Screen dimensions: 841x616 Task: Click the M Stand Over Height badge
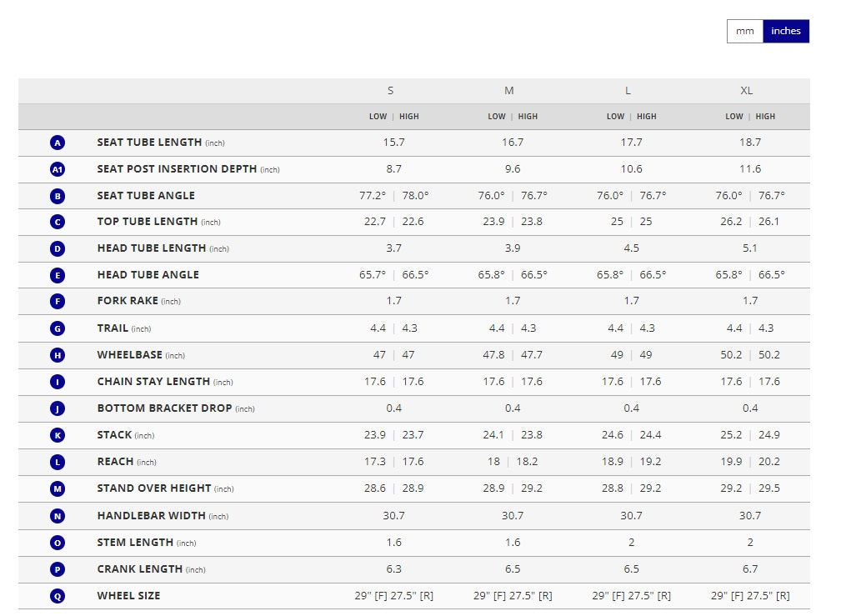point(58,488)
